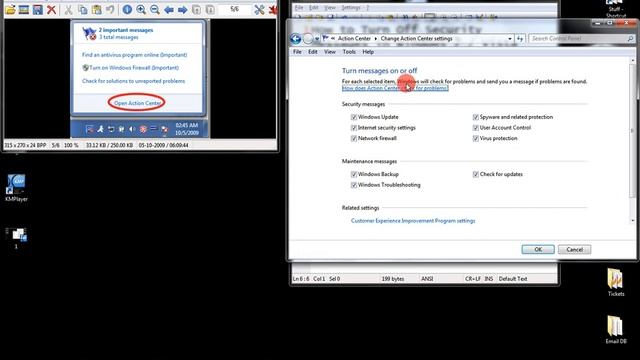Expand the address bar previous locations dropdown
This screenshot has width=640, height=360.
coord(510,39)
